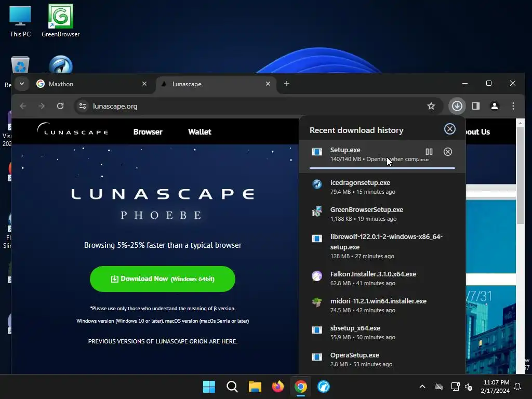Image resolution: width=532 pixels, height=399 pixels.
Task: Close the Lunascape tab
Action: (268, 84)
